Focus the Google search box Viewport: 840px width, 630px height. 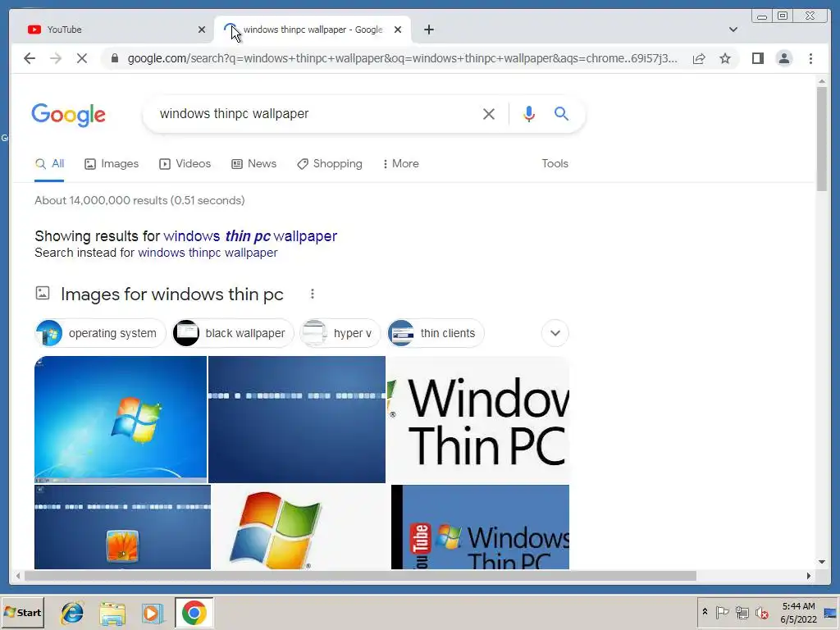(x=316, y=113)
